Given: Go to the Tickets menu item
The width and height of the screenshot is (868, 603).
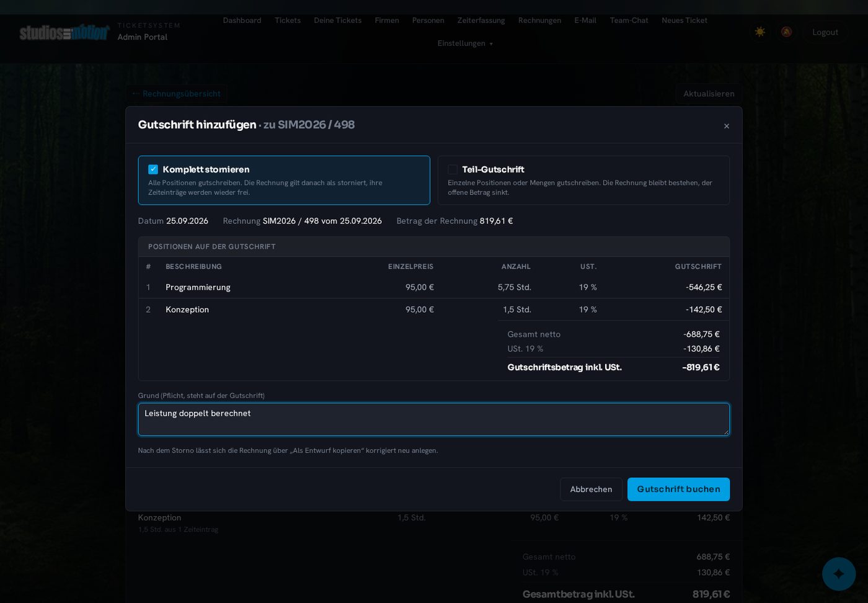Looking at the screenshot, I should coord(288,20).
